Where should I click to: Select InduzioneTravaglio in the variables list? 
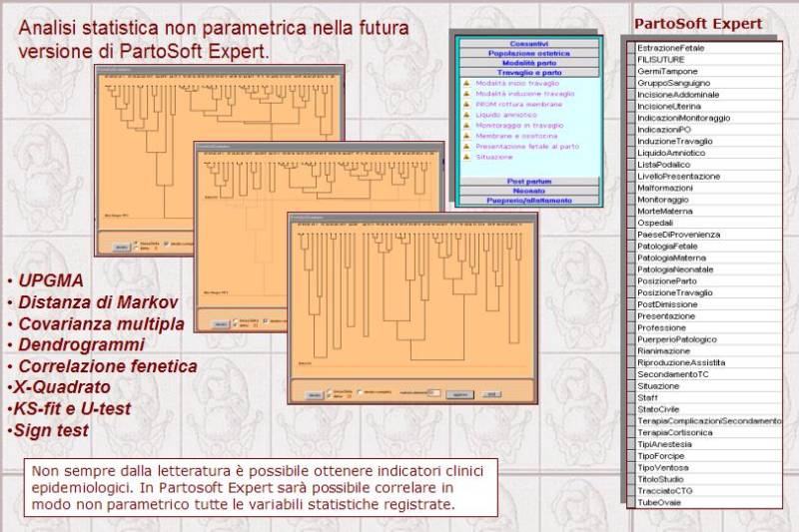click(709, 141)
